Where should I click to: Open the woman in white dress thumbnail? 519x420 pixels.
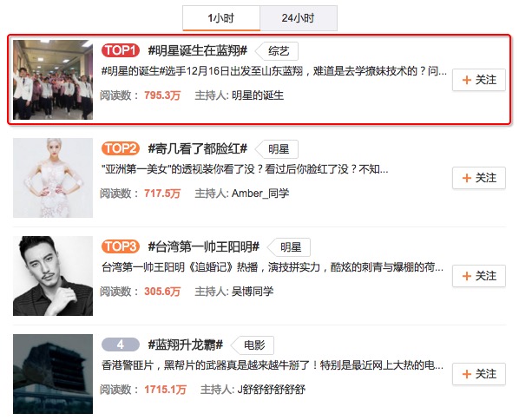(53, 178)
